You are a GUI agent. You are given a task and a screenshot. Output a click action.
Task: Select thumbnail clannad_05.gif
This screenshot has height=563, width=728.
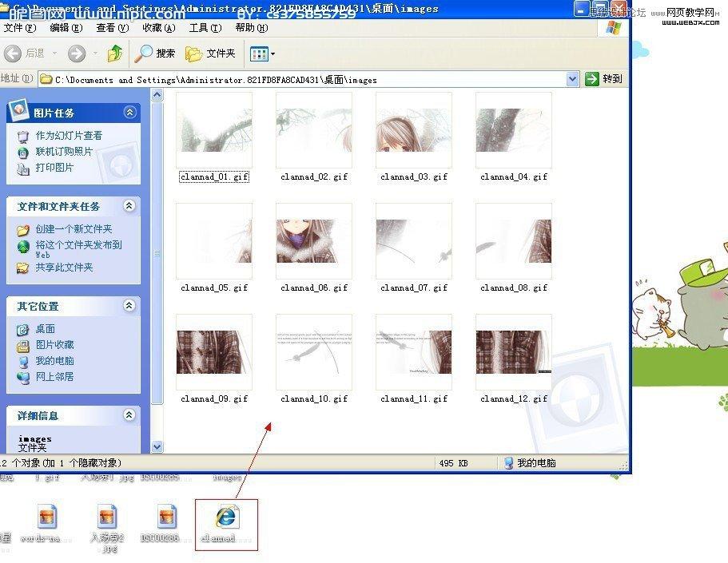pyautogui.click(x=214, y=241)
